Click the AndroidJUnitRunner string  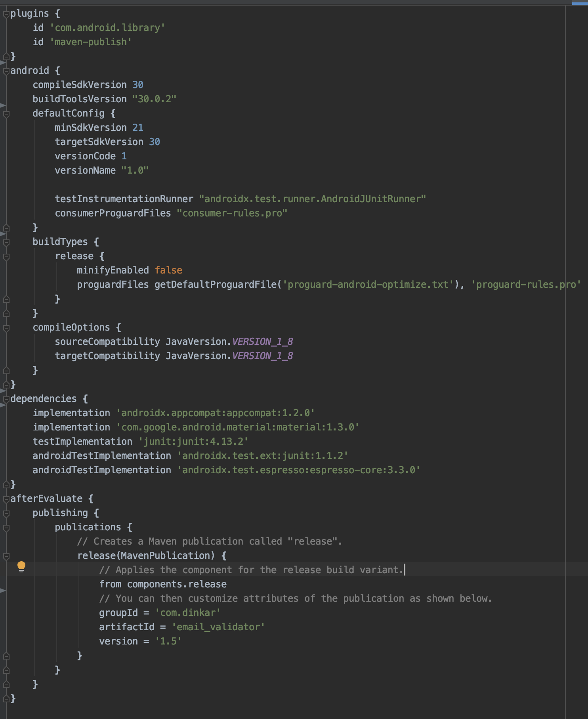click(x=312, y=199)
